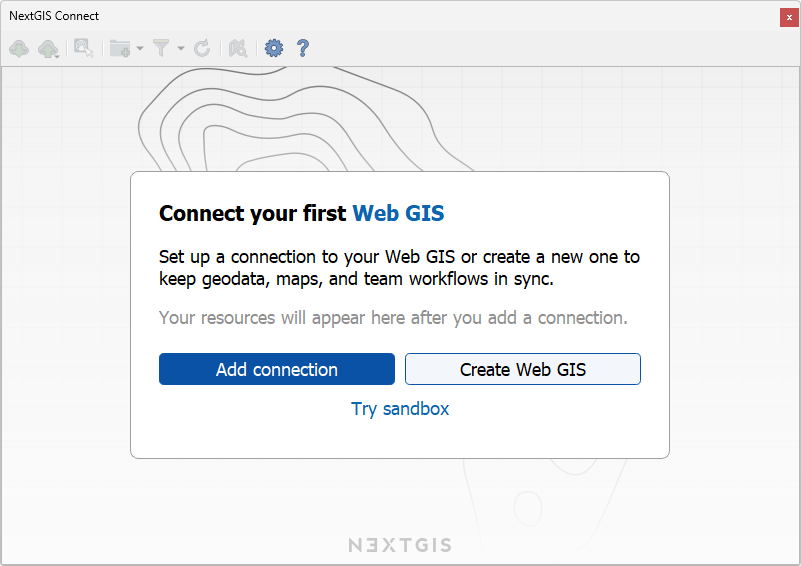Click the cloud download (add to QGIS) icon
The width and height of the screenshot is (801, 566).
pyautogui.click(x=19, y=49)
